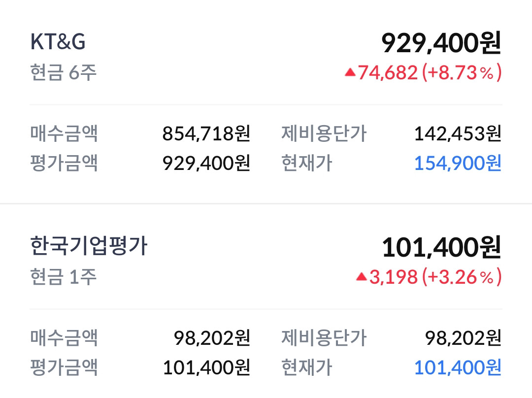Click the 한국기업평가 gain figure 3,198 (+3.26%)

[x=435, y=277]
